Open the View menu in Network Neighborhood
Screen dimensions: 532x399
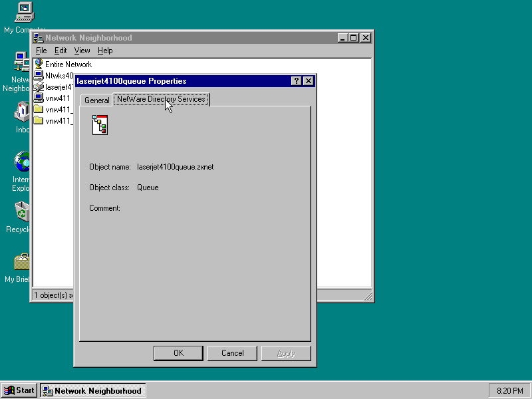click(82, 51)
